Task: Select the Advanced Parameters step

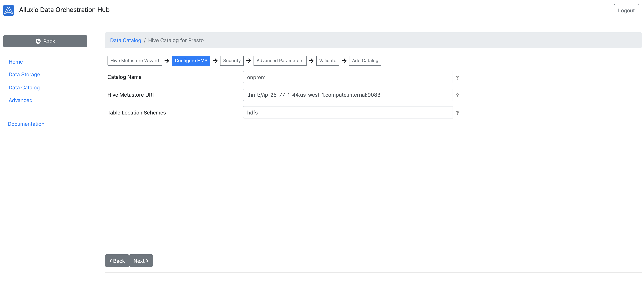Action: (x=280, y=61)
